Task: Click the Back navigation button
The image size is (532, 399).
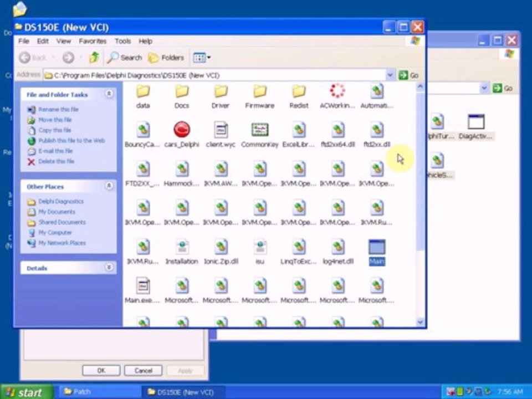Action: (x=33, y=58)
